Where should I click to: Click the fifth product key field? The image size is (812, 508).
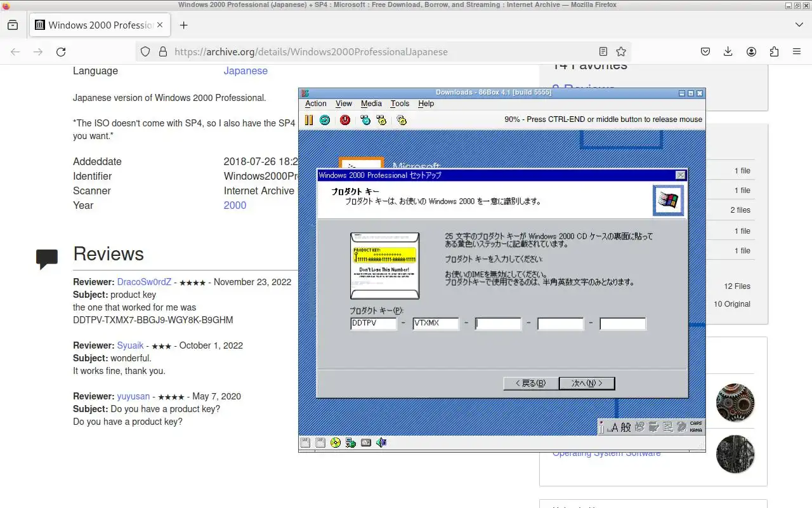coord(622,324)
